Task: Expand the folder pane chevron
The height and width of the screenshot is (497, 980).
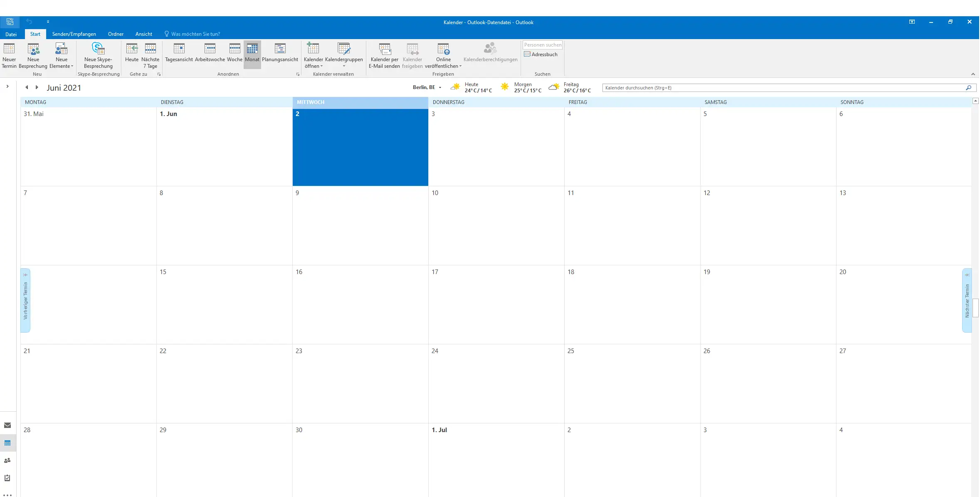Action: (7, 87)
